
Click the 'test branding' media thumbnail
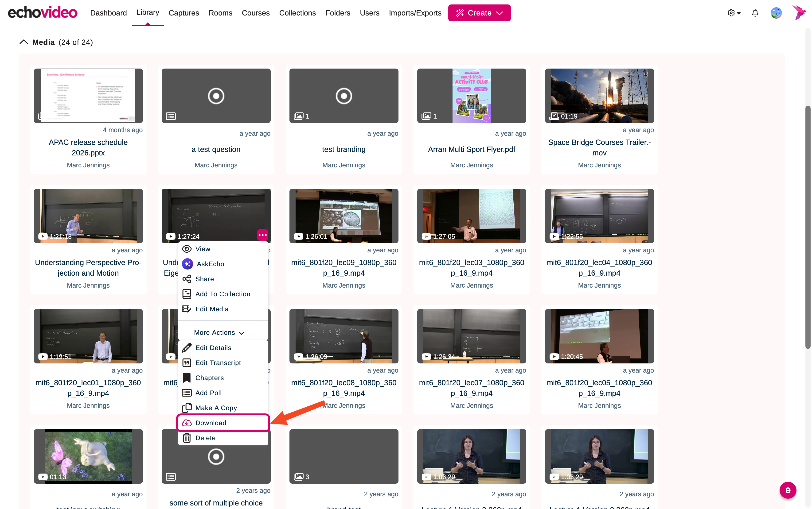click(x=344, y=96)
